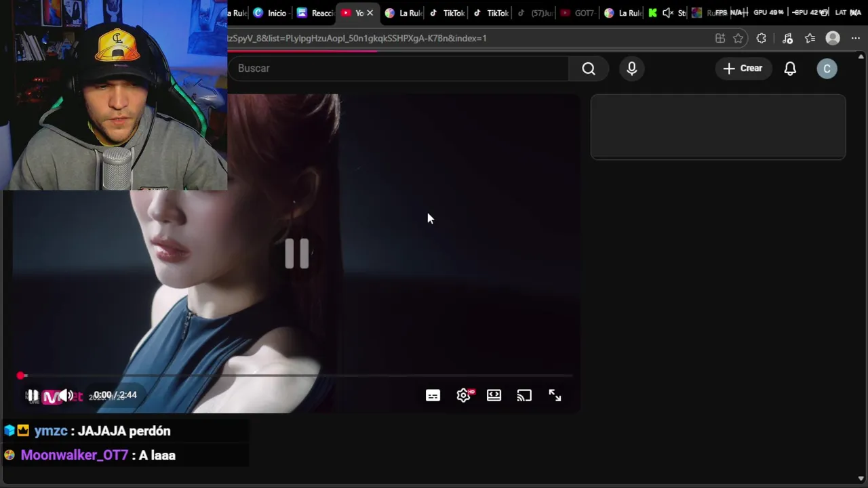Switch to the green K icon tab
The height and width of the screenshot is (488, 868).
(652, 13)
